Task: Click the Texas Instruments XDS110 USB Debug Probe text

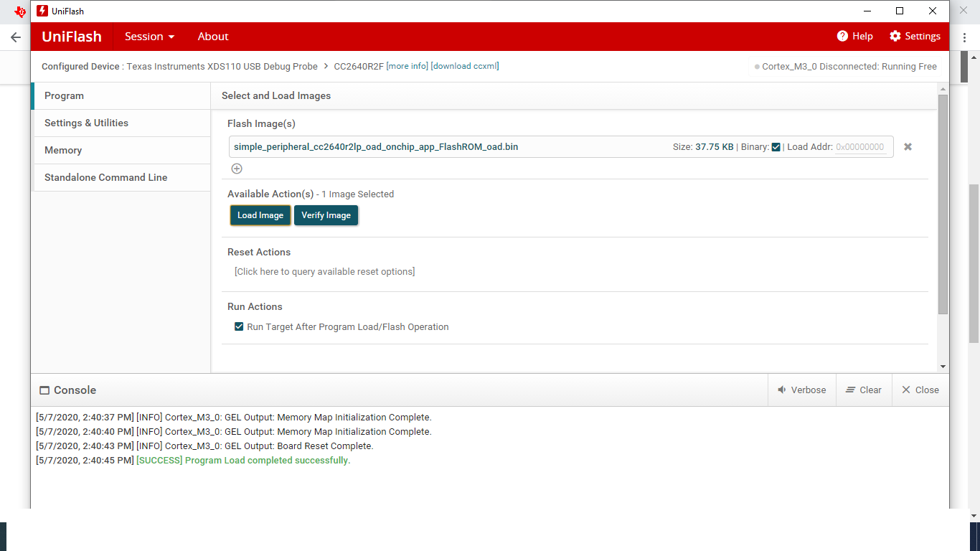Action: (x=222, y=66)
